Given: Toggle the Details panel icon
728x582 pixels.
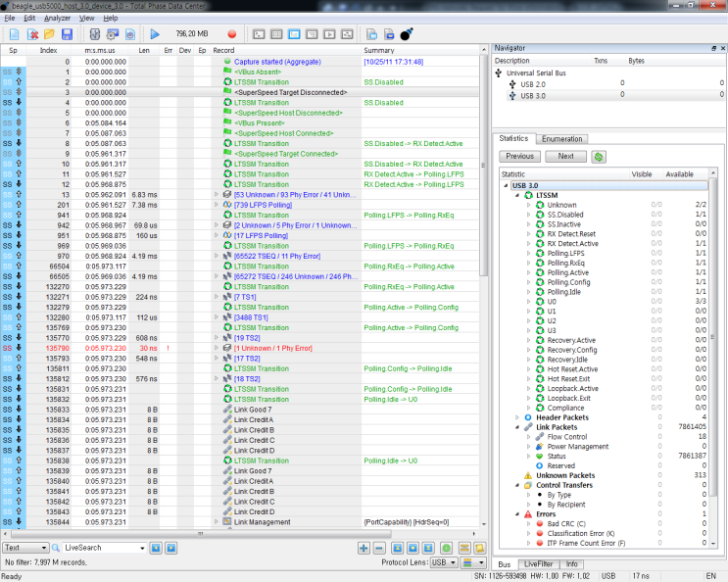Looking at the screenshot, I should (312, 34).
